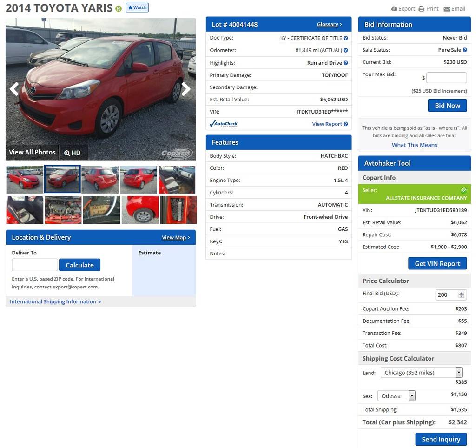Screen dimensions: 476x448
Task: Click full VIN JTDKTUD31ED580189
Action: [x=441, y=210]
